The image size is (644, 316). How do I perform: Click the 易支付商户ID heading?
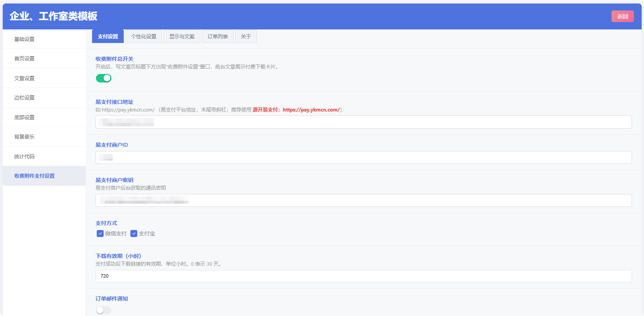[112, 145]
